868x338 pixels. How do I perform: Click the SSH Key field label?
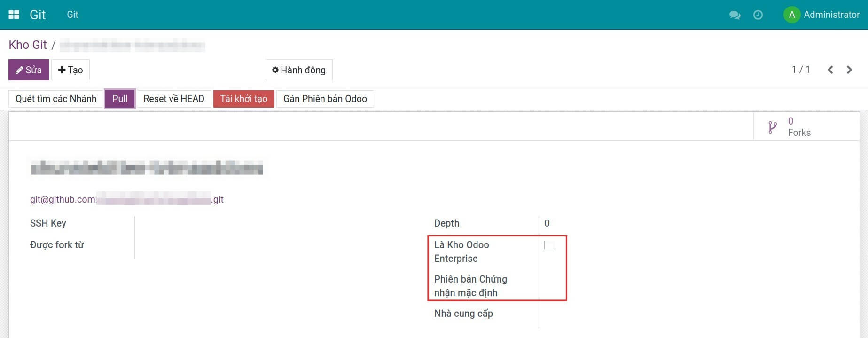click(x=48, y=223)
